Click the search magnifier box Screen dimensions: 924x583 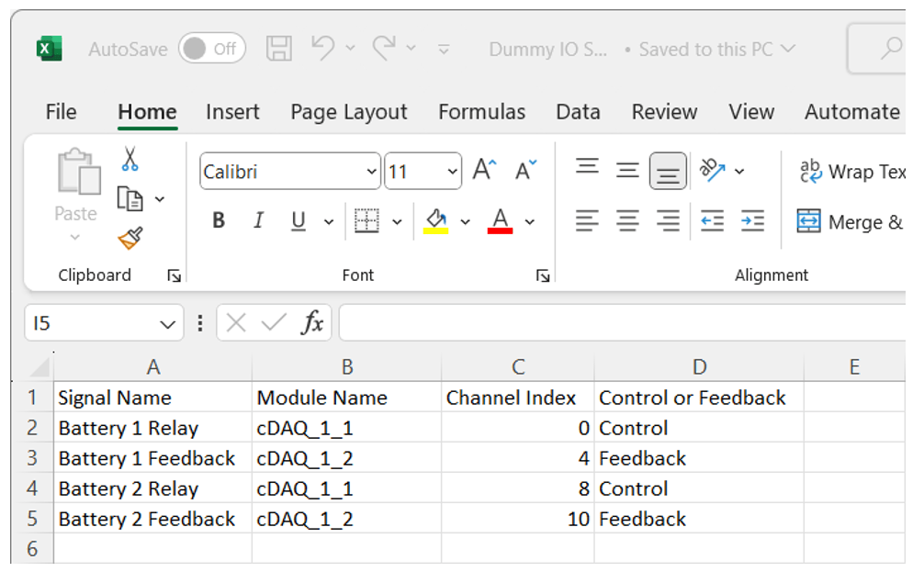877,49
